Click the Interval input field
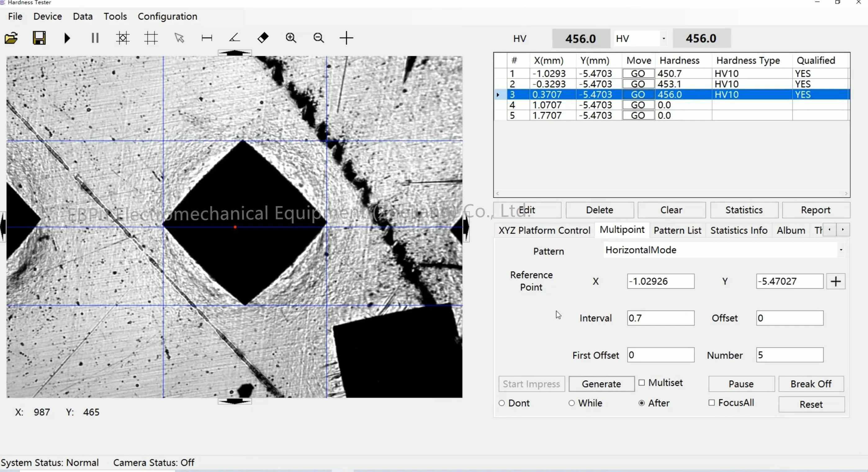868x472 pixels. [660, 318]
